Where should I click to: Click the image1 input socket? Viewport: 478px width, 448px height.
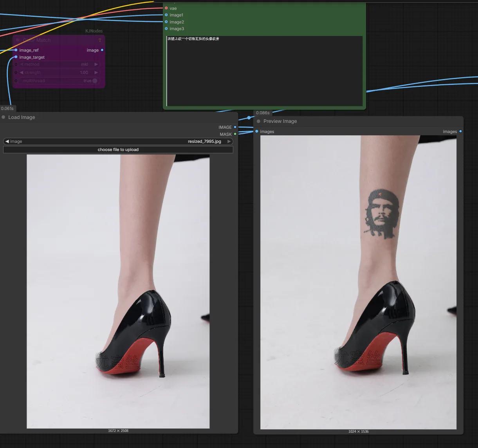166,15
